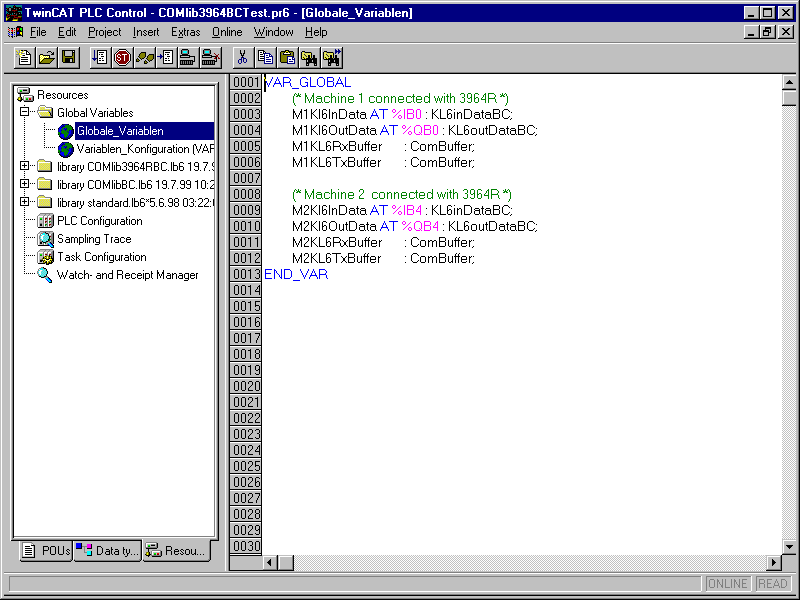
Task: Open the File menu
Action: [x=38, y=32]
